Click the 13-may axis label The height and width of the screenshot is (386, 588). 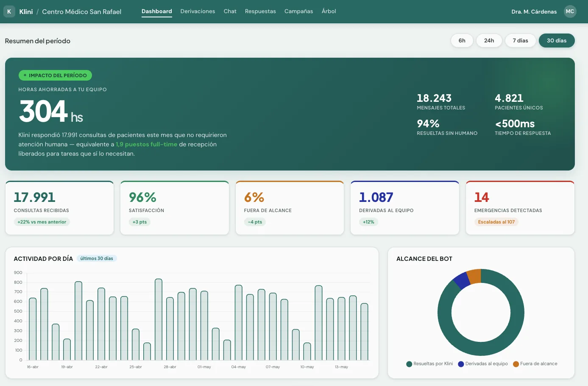click(x=341, y=367)
